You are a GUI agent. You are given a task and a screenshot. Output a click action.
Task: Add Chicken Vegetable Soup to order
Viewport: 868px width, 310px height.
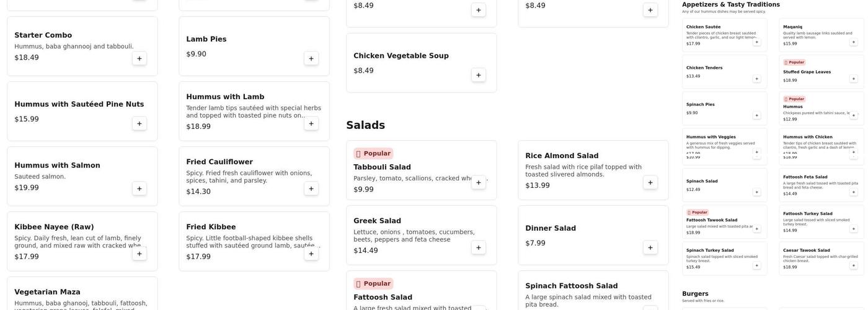tap(479, 75)
